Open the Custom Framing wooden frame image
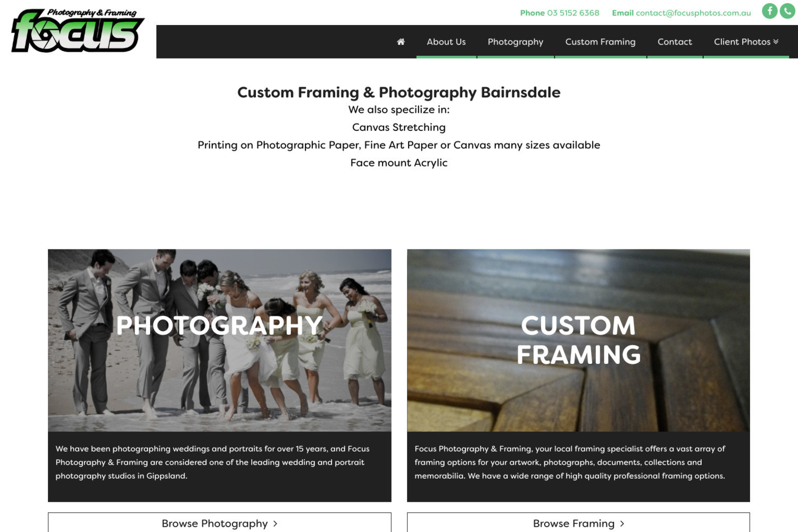This screenshot has height=532, width=798. (578, 340)
